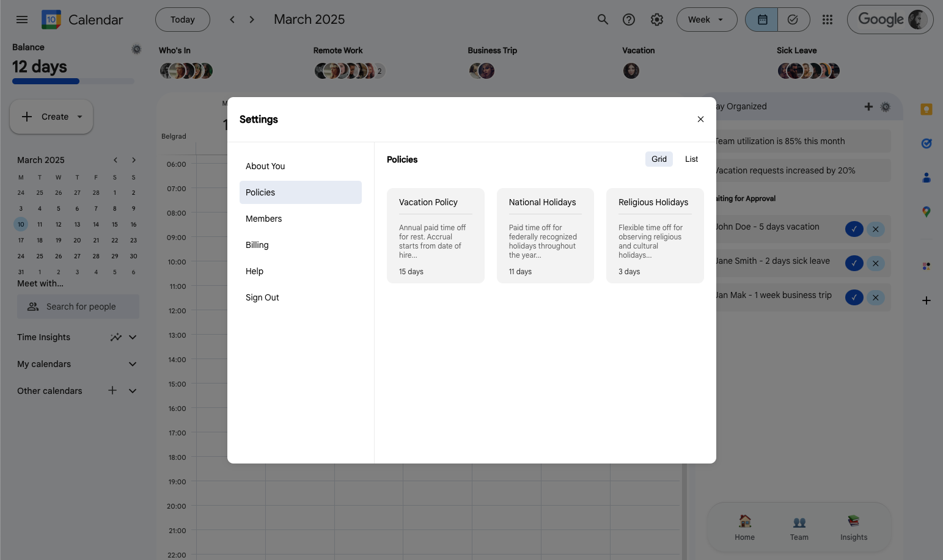
Task: Click balance progress bar
Action: [x=73, y=81]
